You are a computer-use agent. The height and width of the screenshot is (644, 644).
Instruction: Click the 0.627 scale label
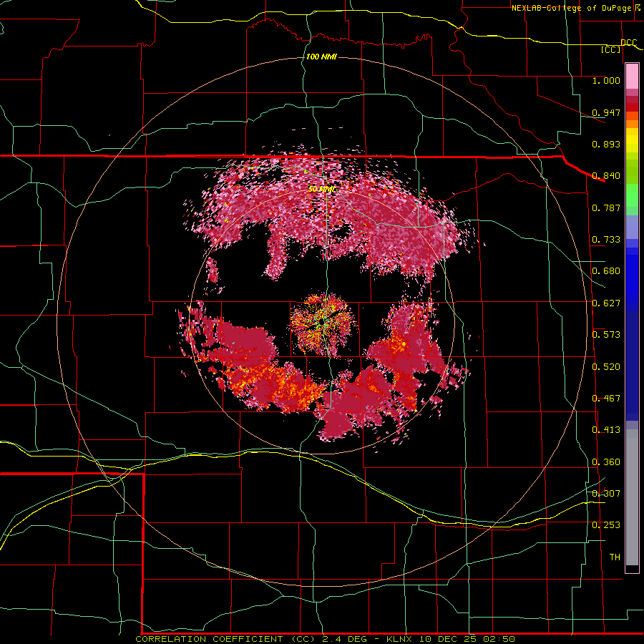tap(606, 303)
